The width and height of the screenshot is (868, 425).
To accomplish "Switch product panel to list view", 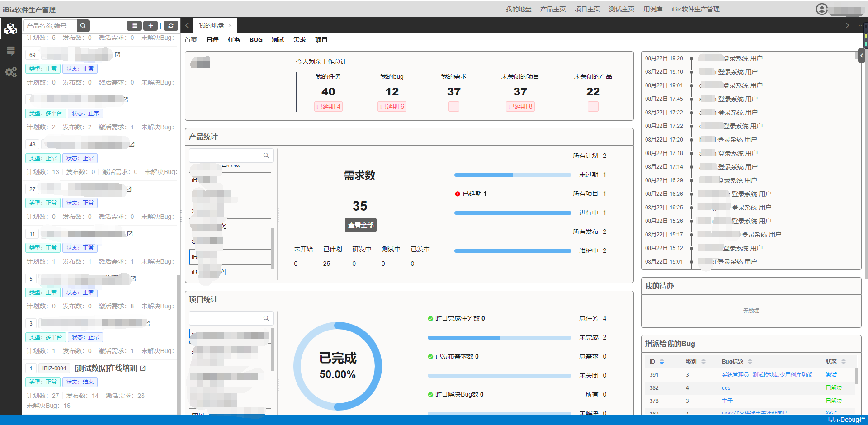I will (134, 26).
